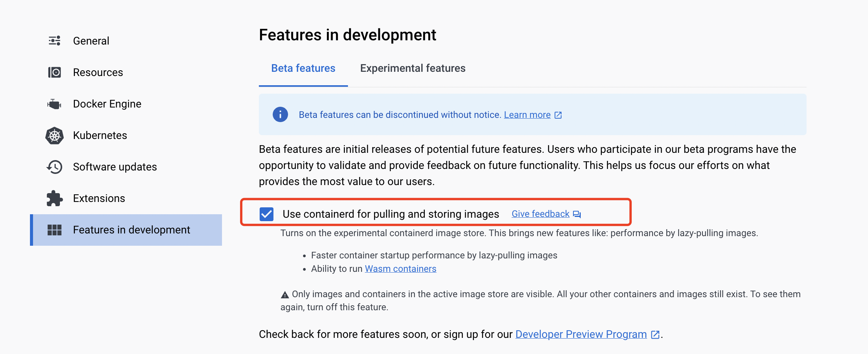The width and height of the screenshot is (868, 354).
Task: Click the 'Ability to run' bullet text
Action: click(337, 269)
